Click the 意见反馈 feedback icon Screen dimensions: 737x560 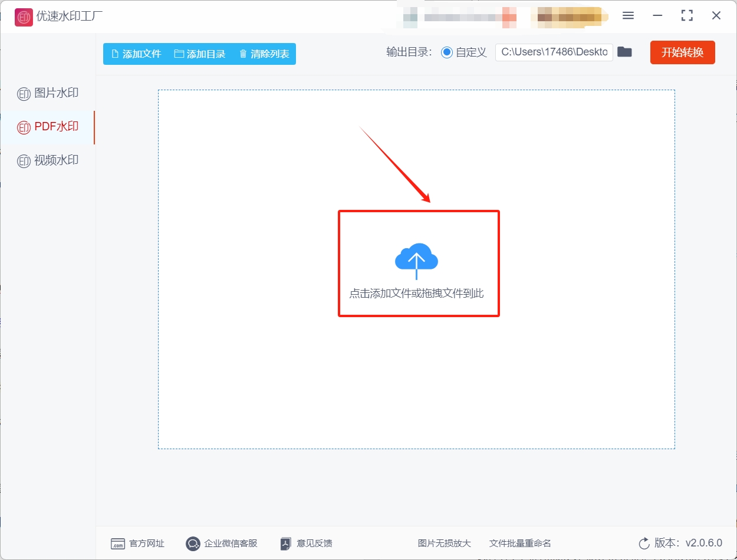click(285, 543)
